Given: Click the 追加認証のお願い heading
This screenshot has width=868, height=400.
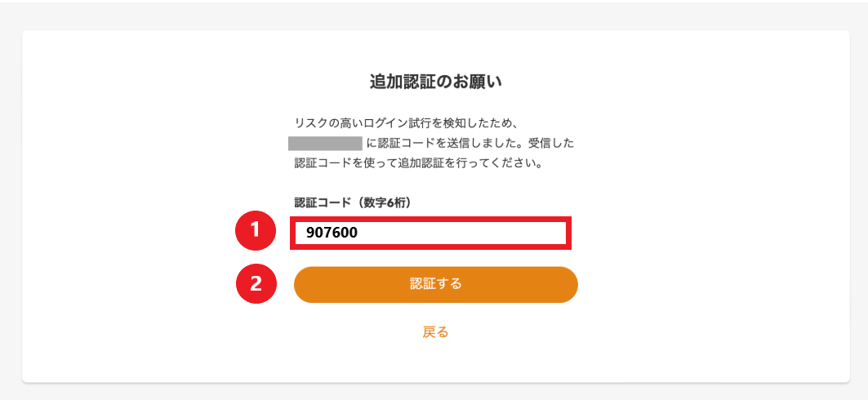Looking at the screenshot, I should tap(436, 82).
